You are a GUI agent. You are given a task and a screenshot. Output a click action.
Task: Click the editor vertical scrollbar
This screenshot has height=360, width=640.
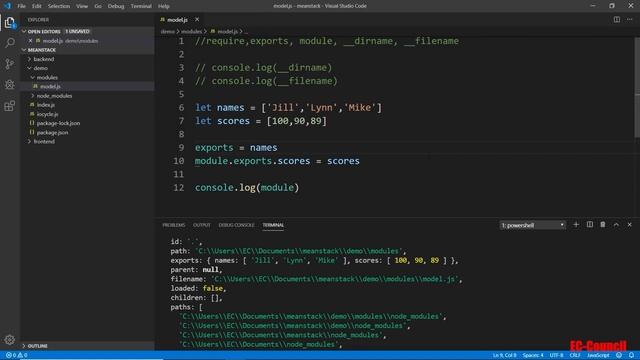[637, 88]
